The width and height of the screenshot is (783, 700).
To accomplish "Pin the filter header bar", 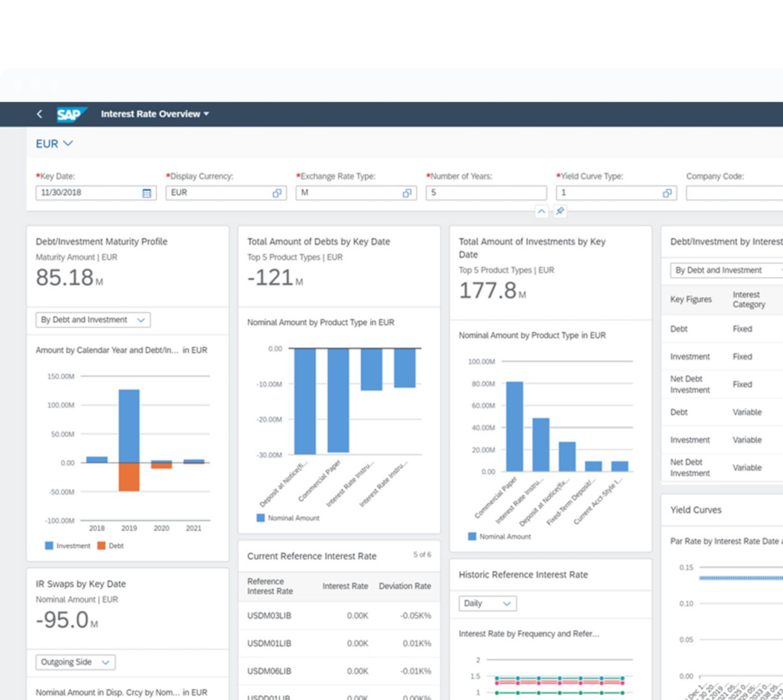I will pos(560,211).
